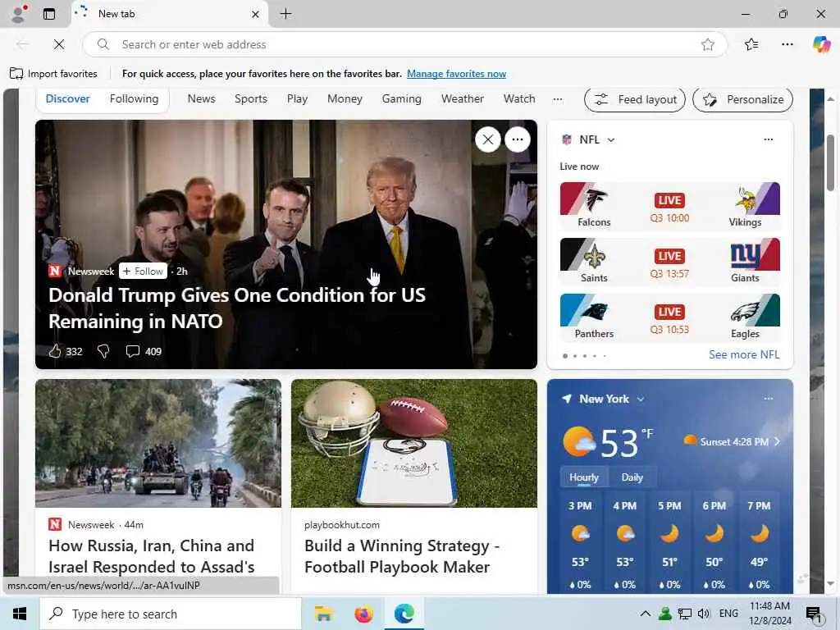
Task: Open the Saints vs Giants live game
Action: [669, 262]
